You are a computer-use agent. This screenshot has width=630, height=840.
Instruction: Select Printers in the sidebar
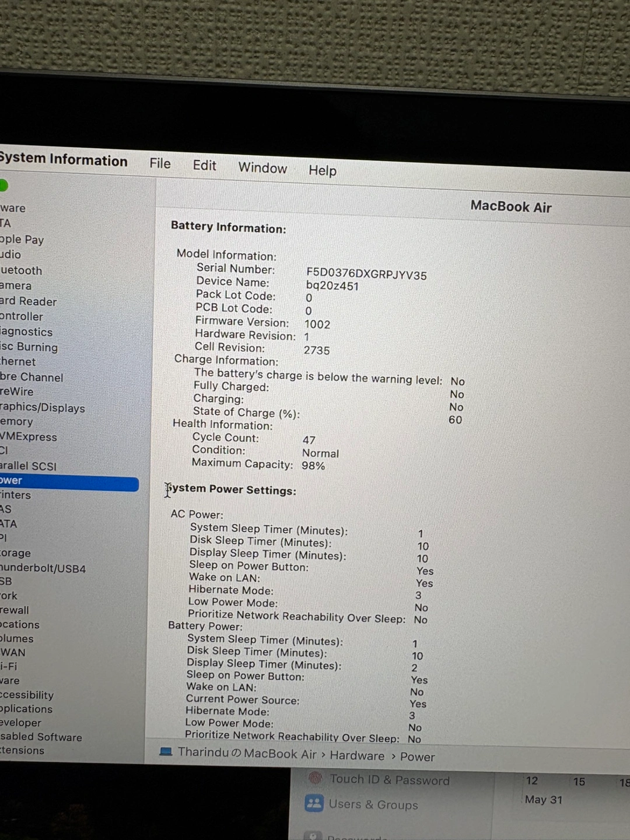15,495
